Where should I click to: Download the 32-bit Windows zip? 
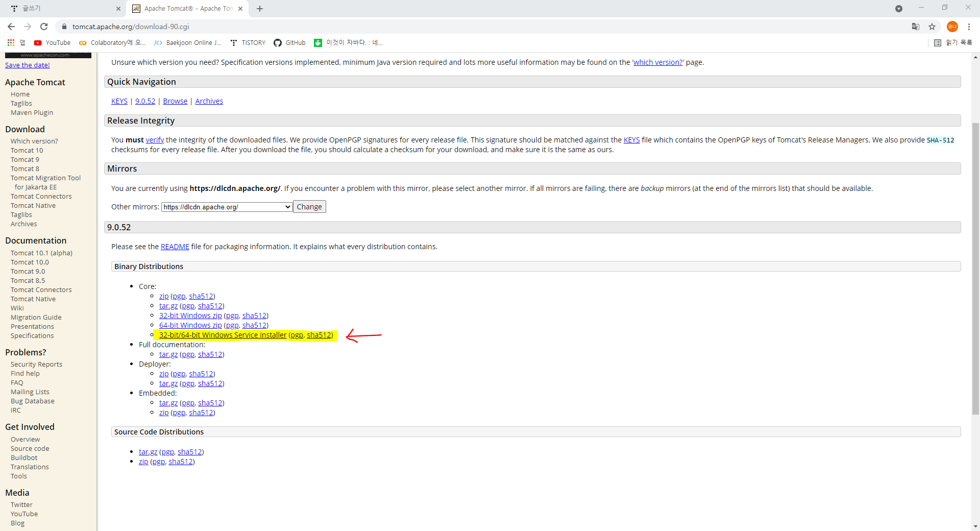[190, 316]
